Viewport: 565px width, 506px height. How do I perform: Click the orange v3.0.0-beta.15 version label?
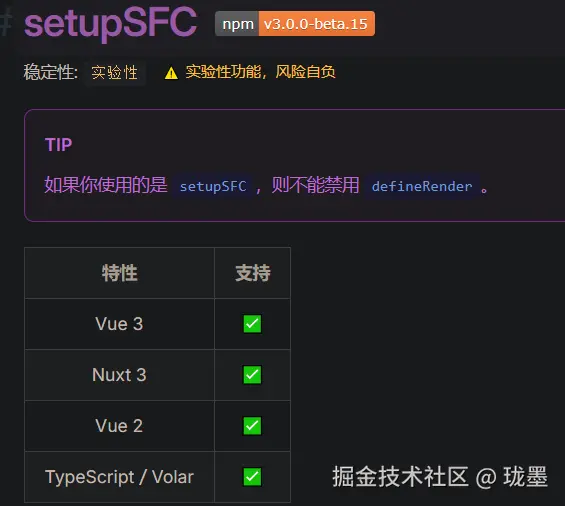(316, 24)
